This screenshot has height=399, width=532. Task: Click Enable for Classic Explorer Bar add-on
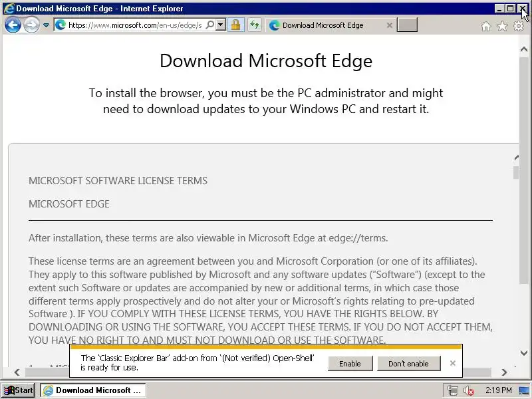[x=350, y=363]
